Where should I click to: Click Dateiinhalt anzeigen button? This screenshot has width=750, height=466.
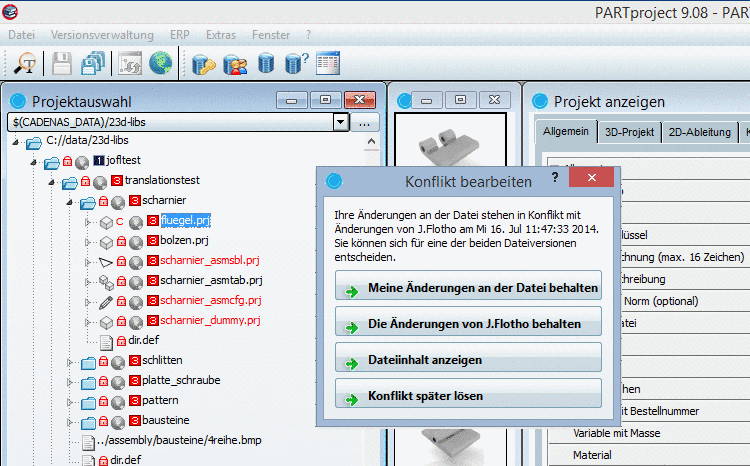pos(468,357)
